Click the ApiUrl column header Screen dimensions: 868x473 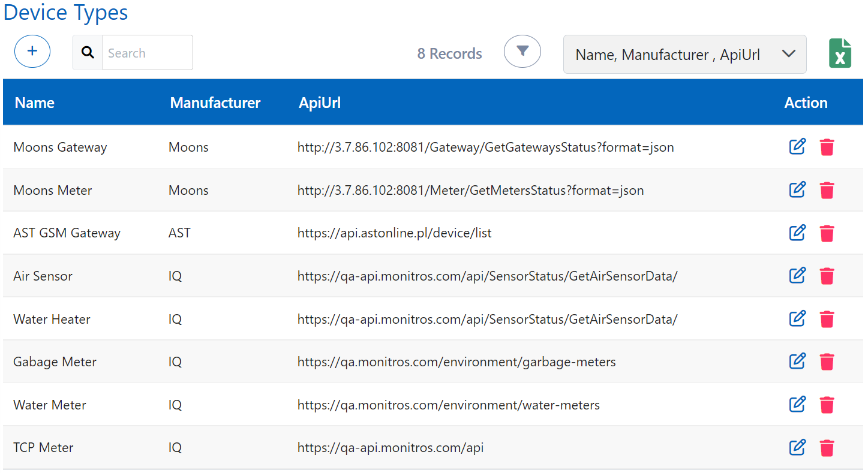tap(320, 103)
